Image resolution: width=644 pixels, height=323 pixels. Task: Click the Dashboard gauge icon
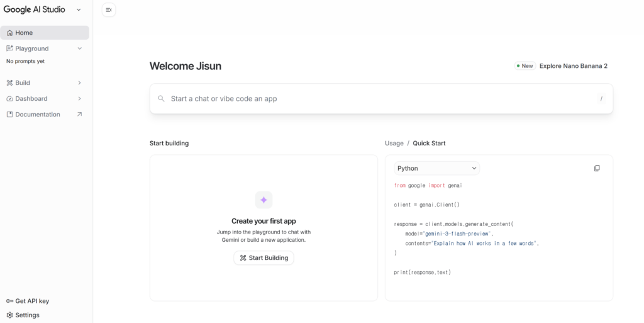(10, 99)
